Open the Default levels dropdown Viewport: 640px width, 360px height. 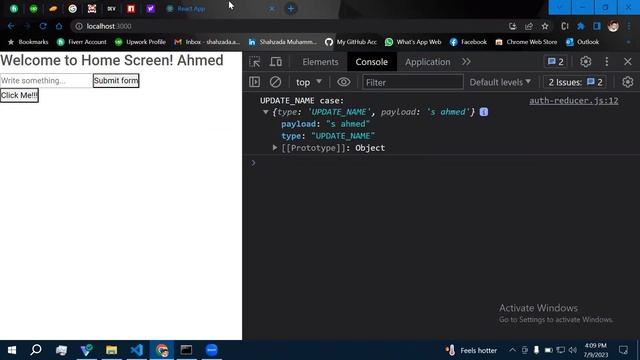pyautogui.click(x=500, y=82)
